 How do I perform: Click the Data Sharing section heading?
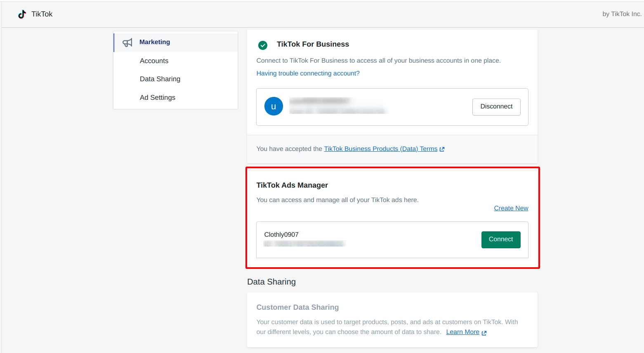click(271, 282)
